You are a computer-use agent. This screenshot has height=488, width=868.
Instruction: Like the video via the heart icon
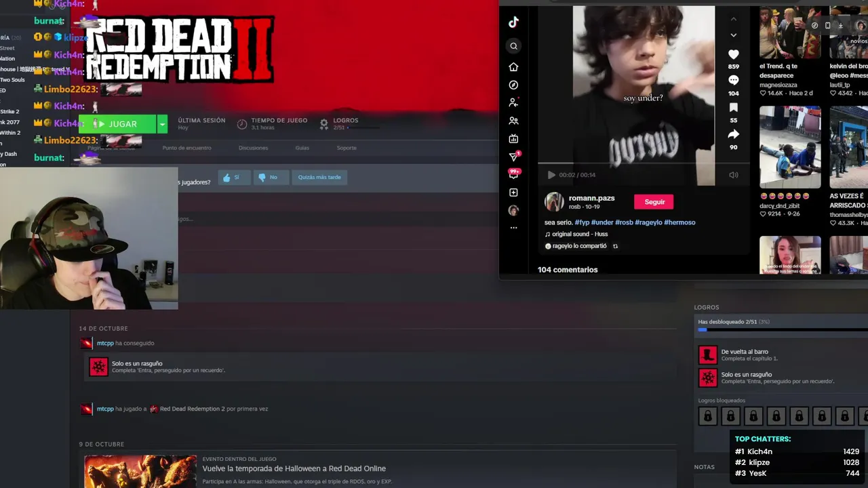(x=733, y=54)
